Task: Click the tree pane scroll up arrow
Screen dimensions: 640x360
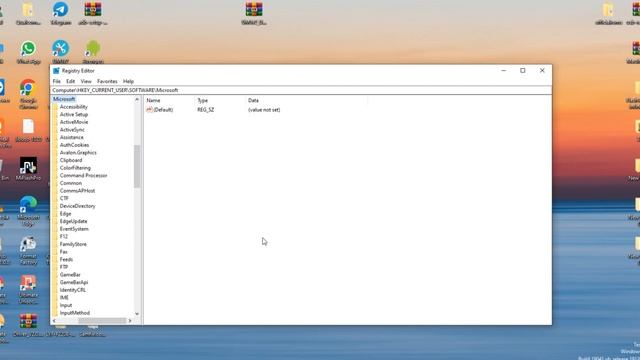Action: (137, 100)
